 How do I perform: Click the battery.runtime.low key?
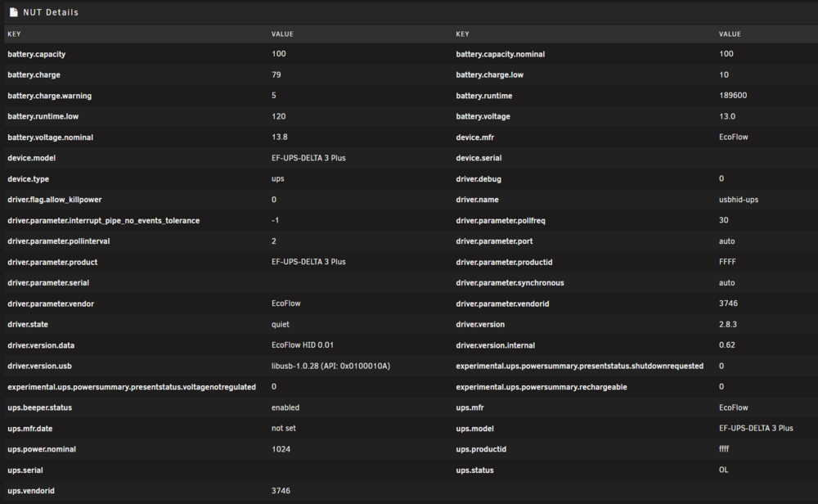click(x=43, y=116)
